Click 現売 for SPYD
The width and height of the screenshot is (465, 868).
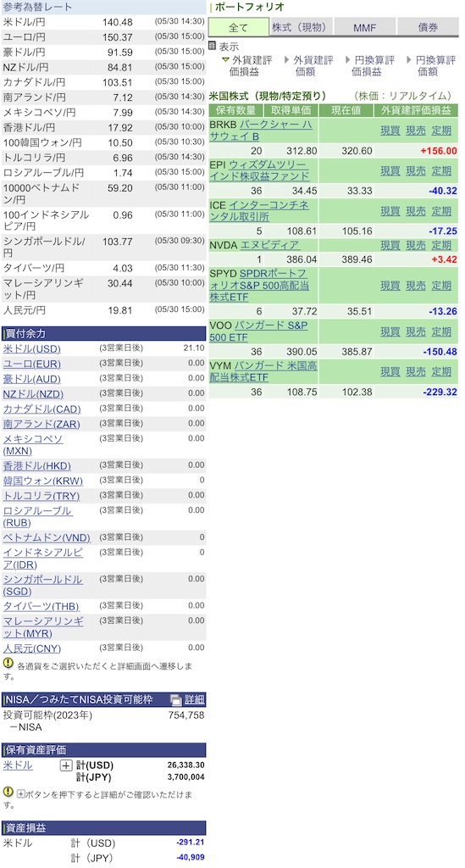click(x=416, y=286)
